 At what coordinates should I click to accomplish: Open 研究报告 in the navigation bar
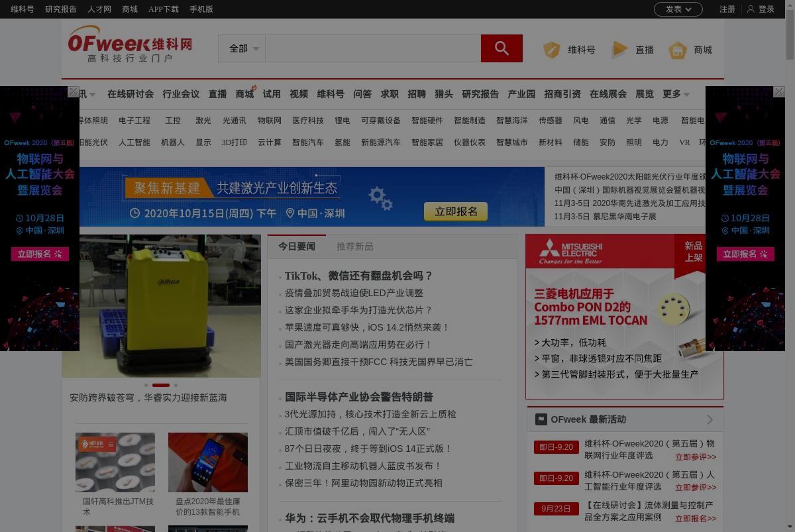coord(480,94)
